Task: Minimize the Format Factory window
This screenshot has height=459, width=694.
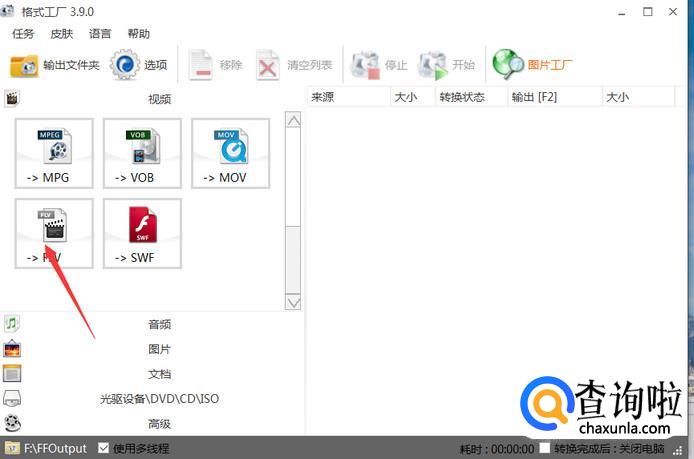Action: pos(622,12)
